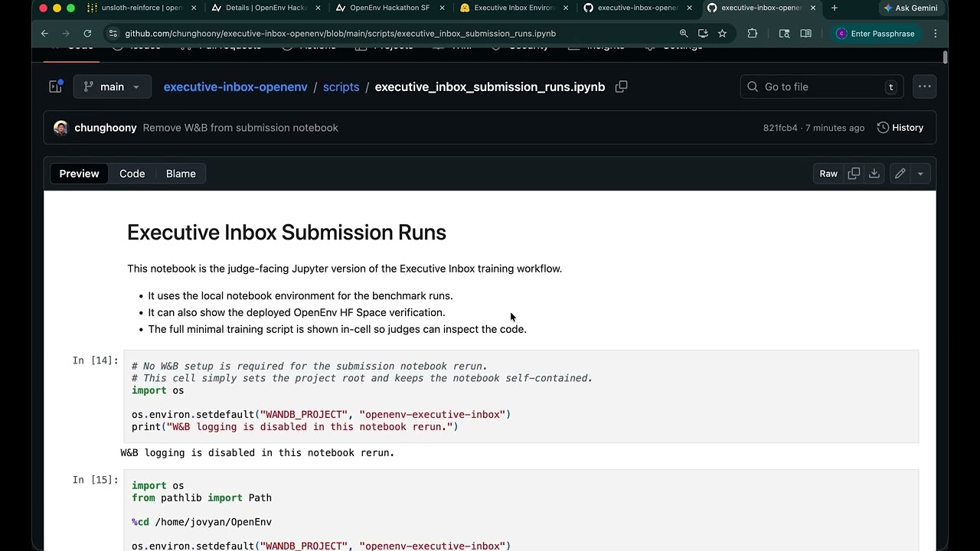980x551 pixels.
Task: Switch to the Preview view
Action: [79, 174]
